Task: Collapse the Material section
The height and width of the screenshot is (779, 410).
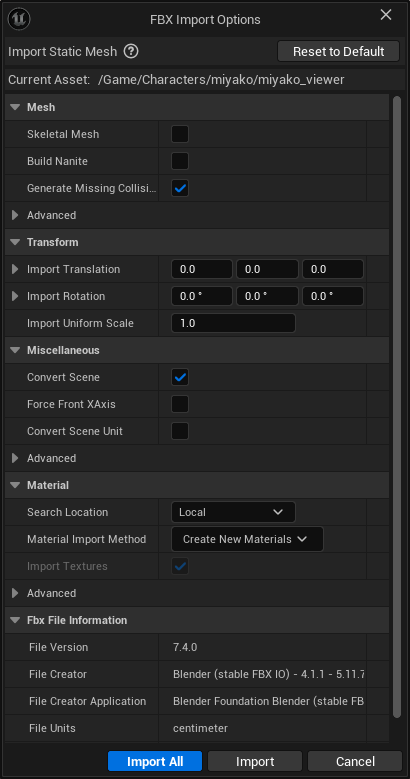Action: point(15,485)
